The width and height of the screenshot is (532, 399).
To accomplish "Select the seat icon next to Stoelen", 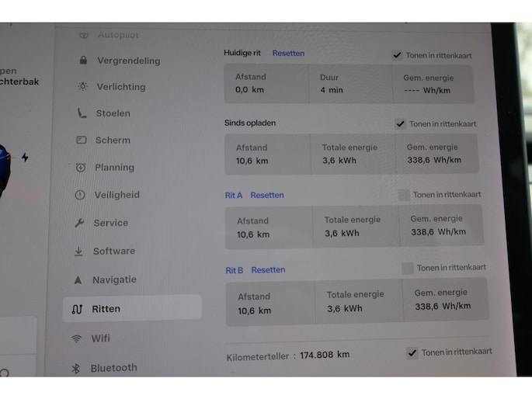I will pos(82,113).
